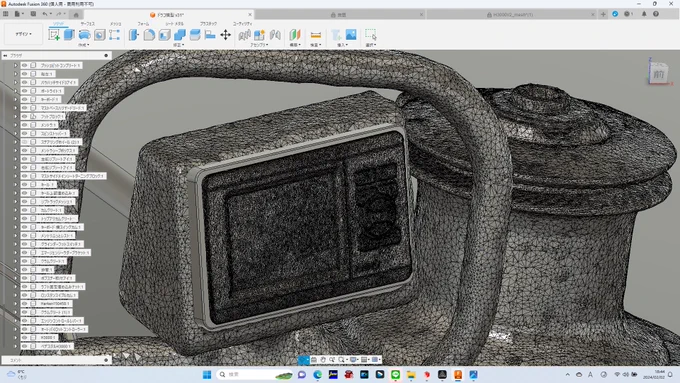Switch to the メッシュ tab
Viewport: 680px width, 383px height.
pos(115,23)
